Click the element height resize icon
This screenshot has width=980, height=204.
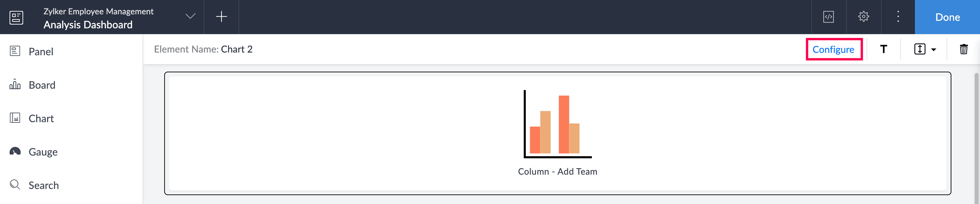point(919,49)
